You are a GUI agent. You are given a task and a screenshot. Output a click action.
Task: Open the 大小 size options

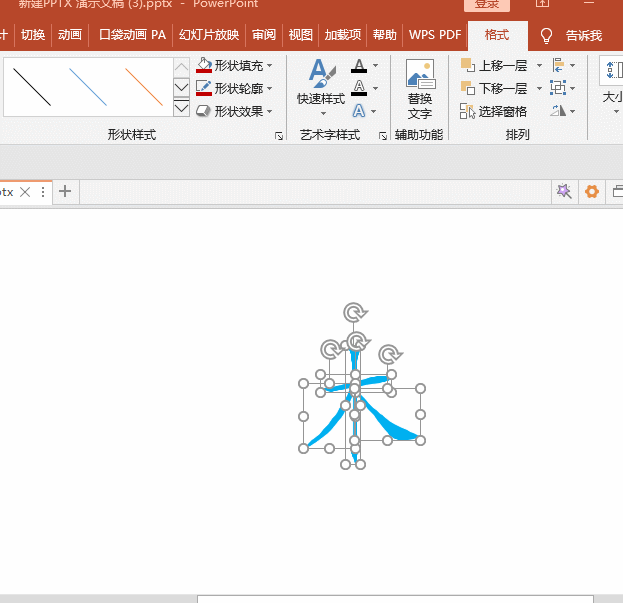point(612,86)
